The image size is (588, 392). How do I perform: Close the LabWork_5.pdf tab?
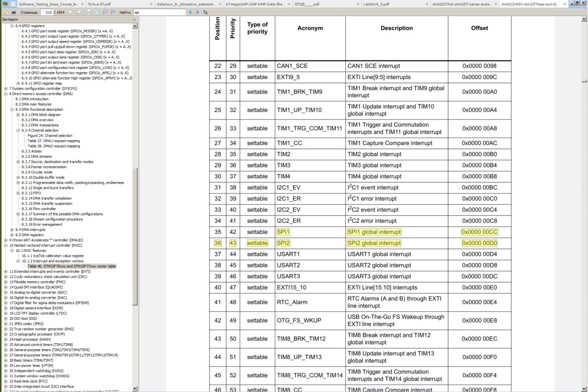[x=426, y=4]
